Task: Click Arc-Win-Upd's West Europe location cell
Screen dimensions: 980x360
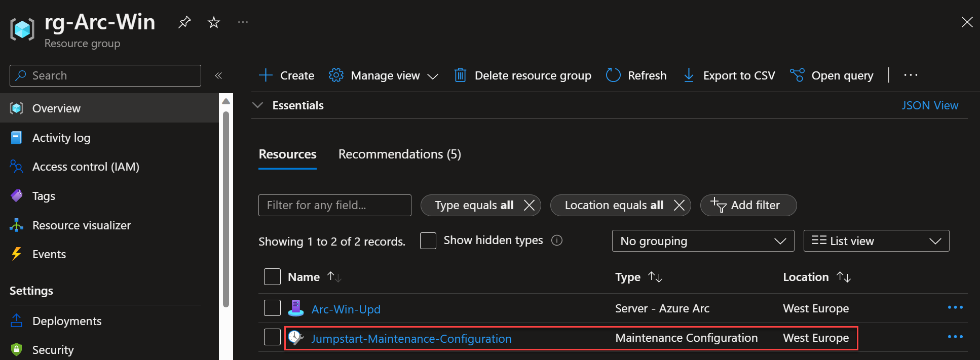Action: 816,308
